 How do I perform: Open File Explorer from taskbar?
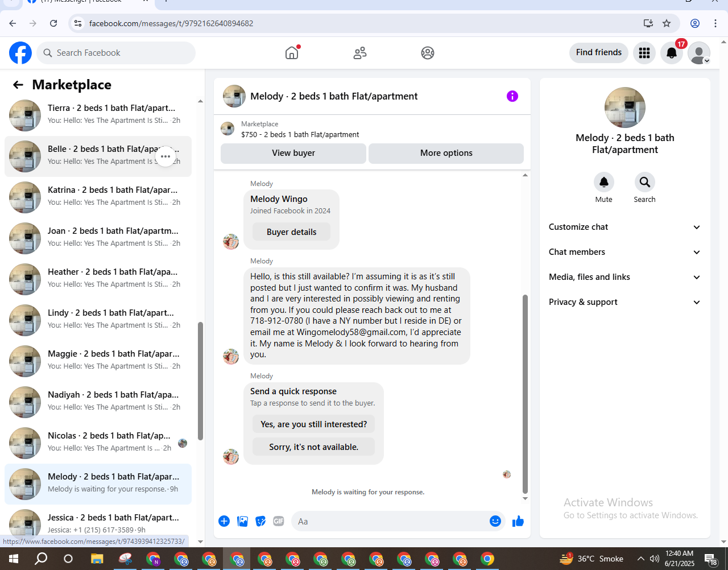tap(97, 559)
